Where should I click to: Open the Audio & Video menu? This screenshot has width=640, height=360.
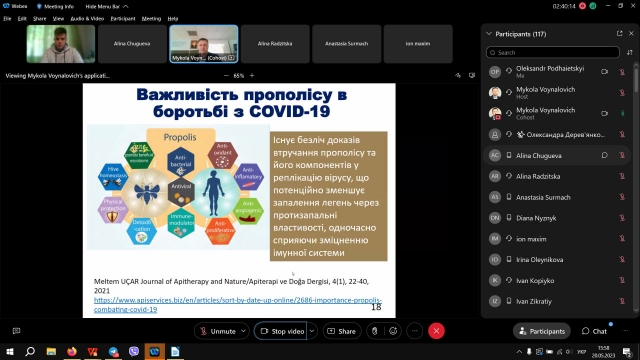click(x=87, y=19)
